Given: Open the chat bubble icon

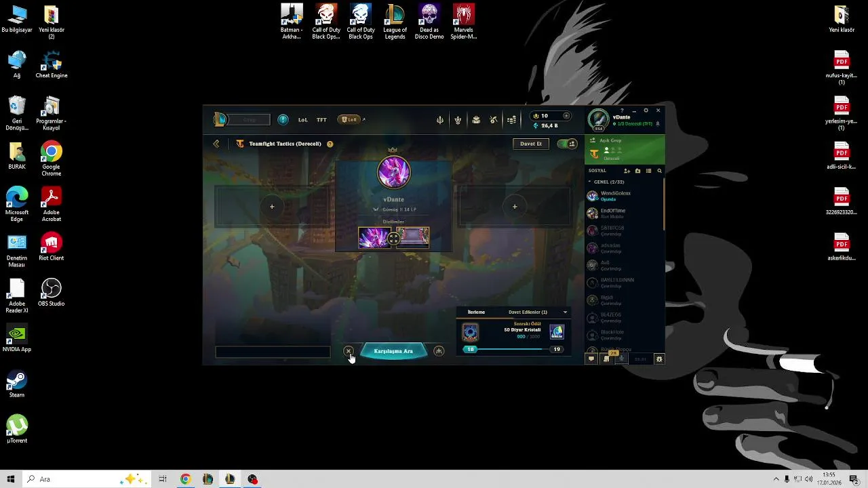Looking at the screenshot, I should point(591,359).
